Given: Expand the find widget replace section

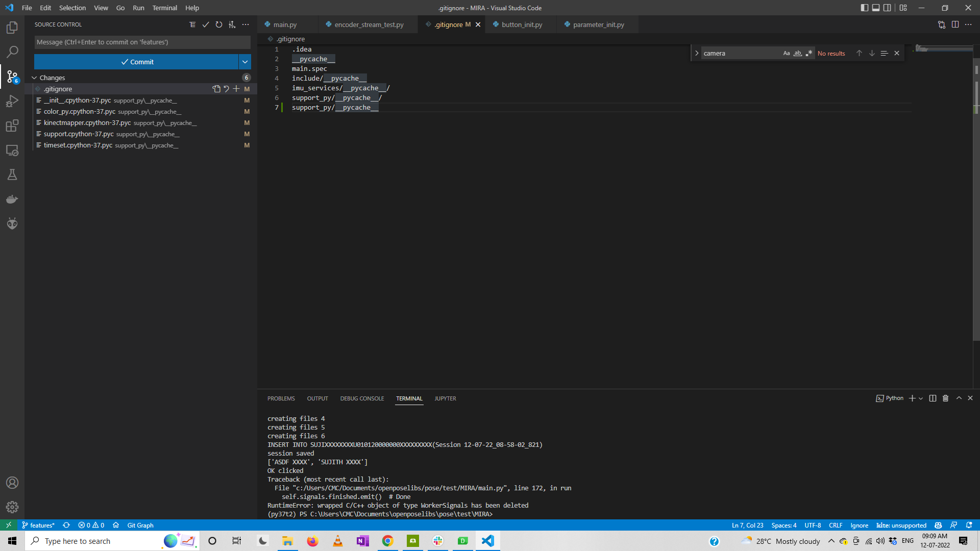Looking at the screenshot, I should coord(696,53).
